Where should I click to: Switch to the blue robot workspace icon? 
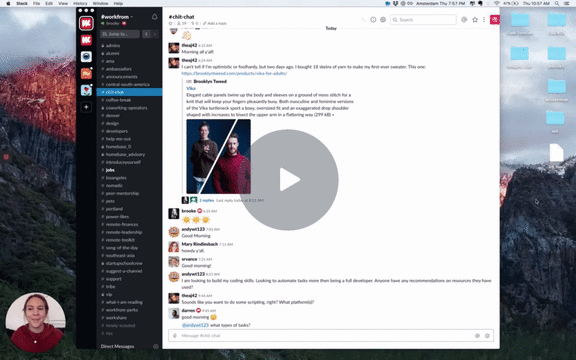86,57
